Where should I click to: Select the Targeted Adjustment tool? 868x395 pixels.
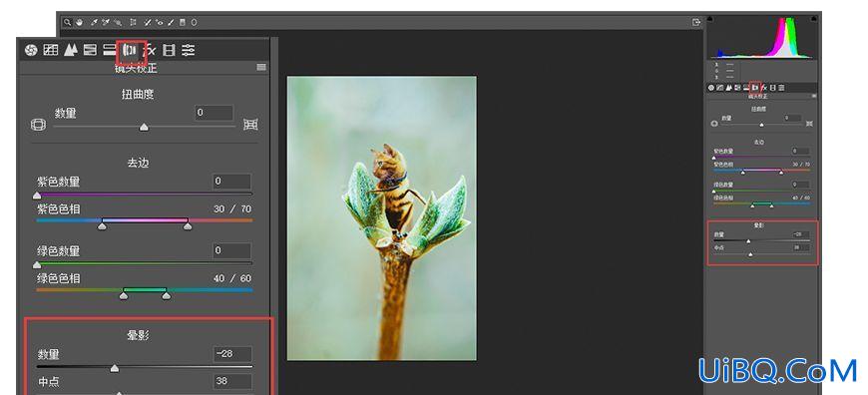(118, 23)
